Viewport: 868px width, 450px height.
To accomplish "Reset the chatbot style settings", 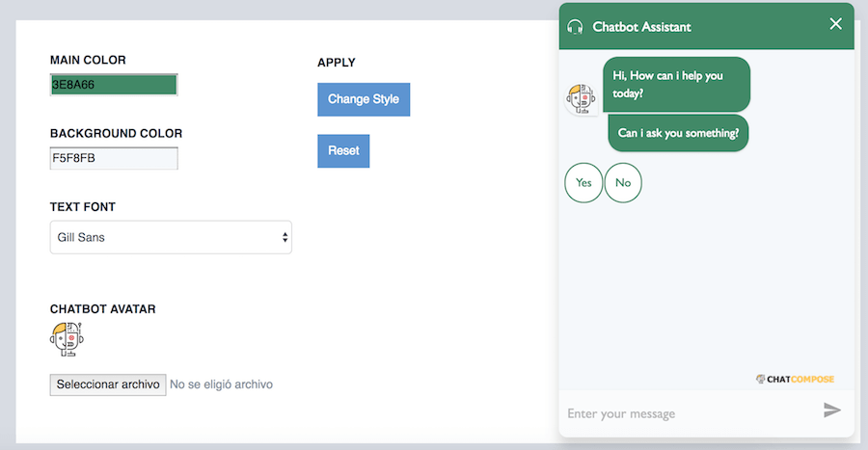I will pyautogui.click(x=343, y=151).
